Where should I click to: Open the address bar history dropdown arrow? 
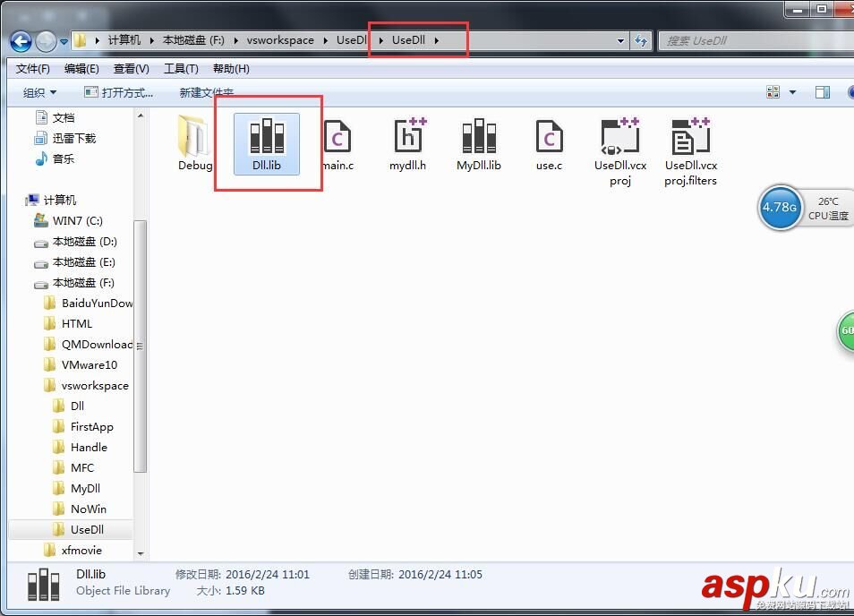pos(621,40)
